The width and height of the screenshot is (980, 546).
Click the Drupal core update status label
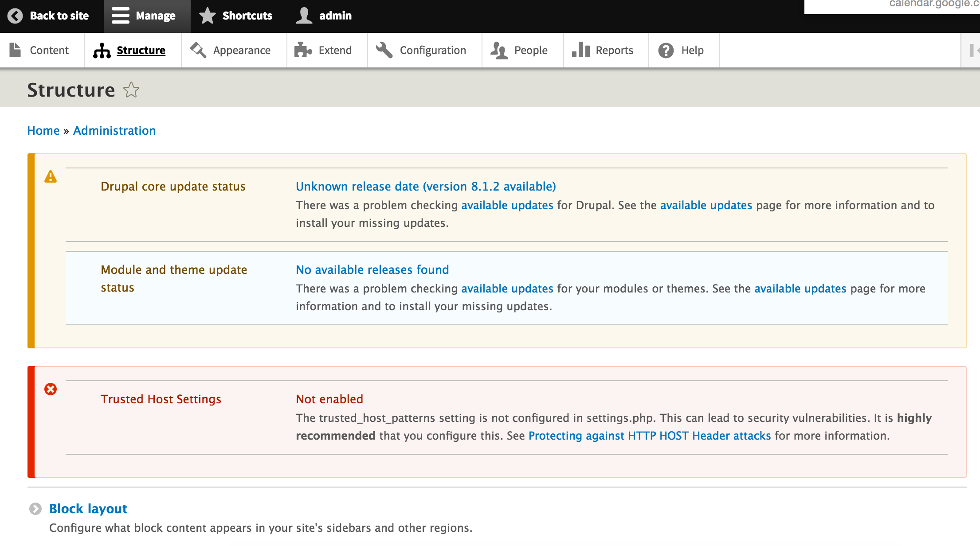pyautogui.click(x=173, y=187)
